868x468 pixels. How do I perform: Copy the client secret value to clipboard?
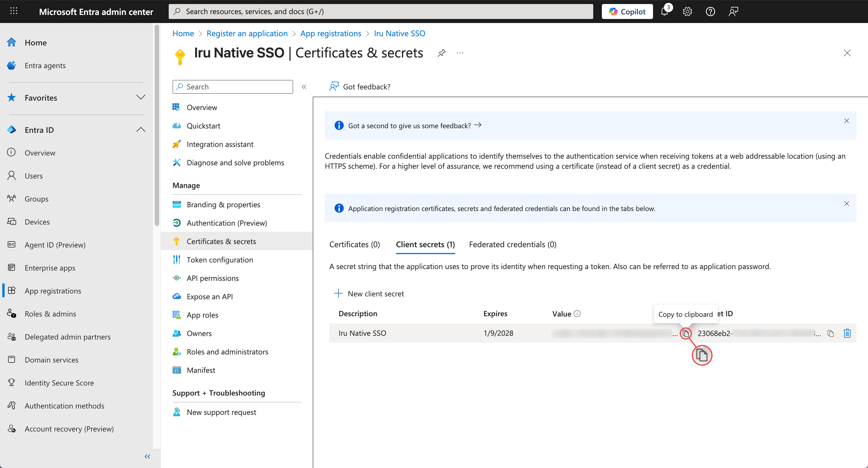click(685, 333)
